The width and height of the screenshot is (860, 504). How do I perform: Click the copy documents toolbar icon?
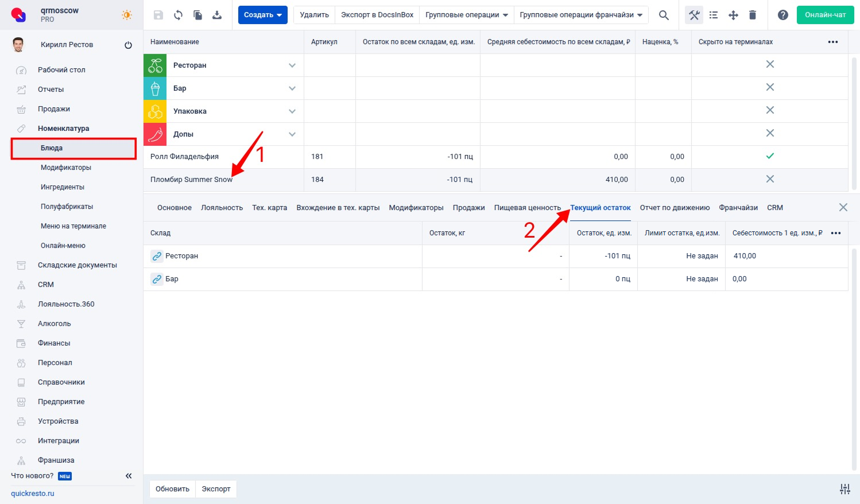(x=197, y=15)
